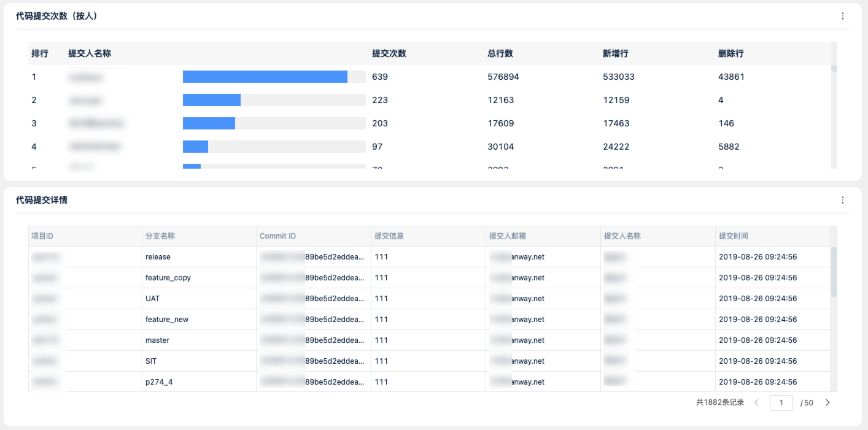Viewport: 868px width, 430px height.
Task: Click the commit time in master row
Action: (773, 340)
